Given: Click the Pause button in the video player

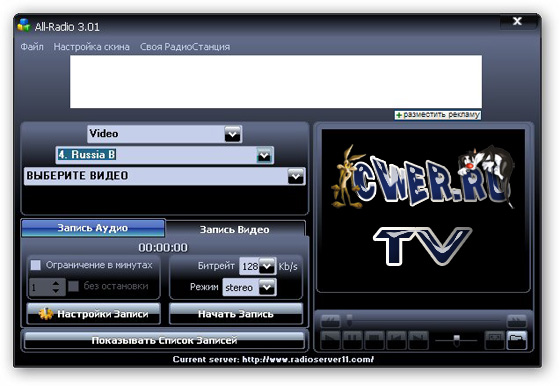Looking at the screenshot, I should click(352, 340).
